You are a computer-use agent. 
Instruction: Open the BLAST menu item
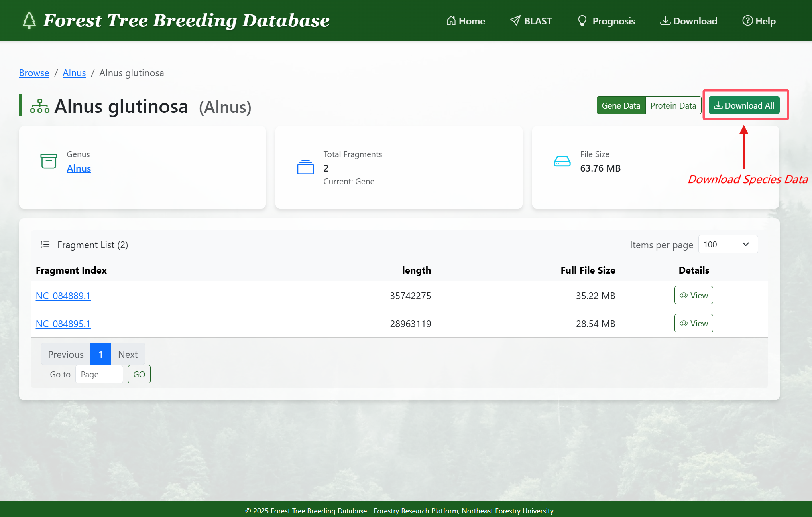pos(531,21)
